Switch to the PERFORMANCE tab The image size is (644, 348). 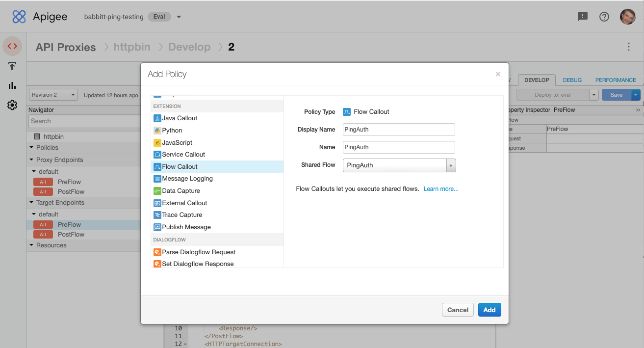point(615,80)
